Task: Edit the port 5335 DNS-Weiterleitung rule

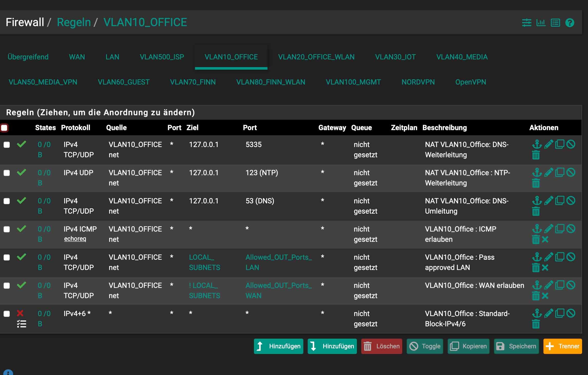Action: [549, 144]
